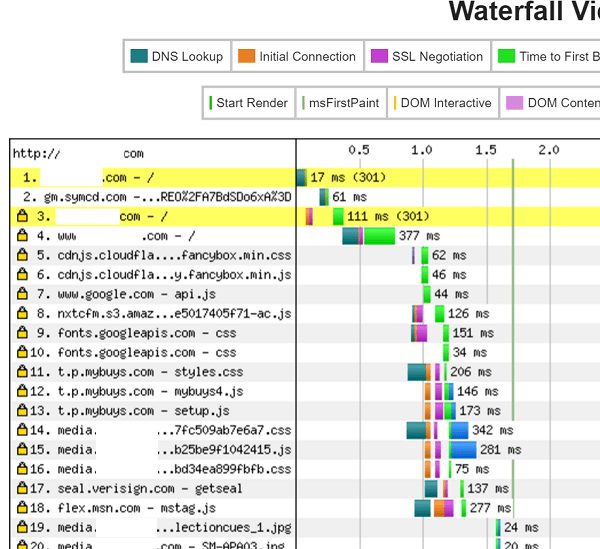Click the DNS Lookup teal legend swatch

[139, 56]
